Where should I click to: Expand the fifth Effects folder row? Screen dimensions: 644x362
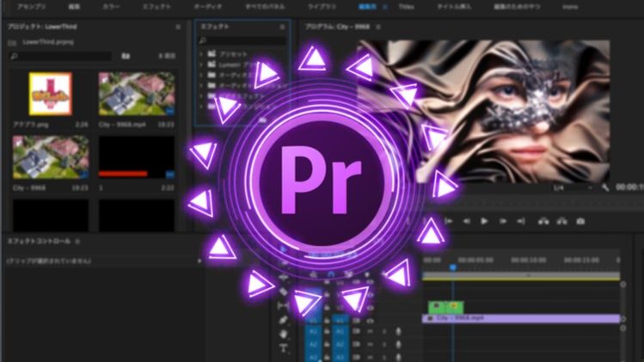(201, 96)
